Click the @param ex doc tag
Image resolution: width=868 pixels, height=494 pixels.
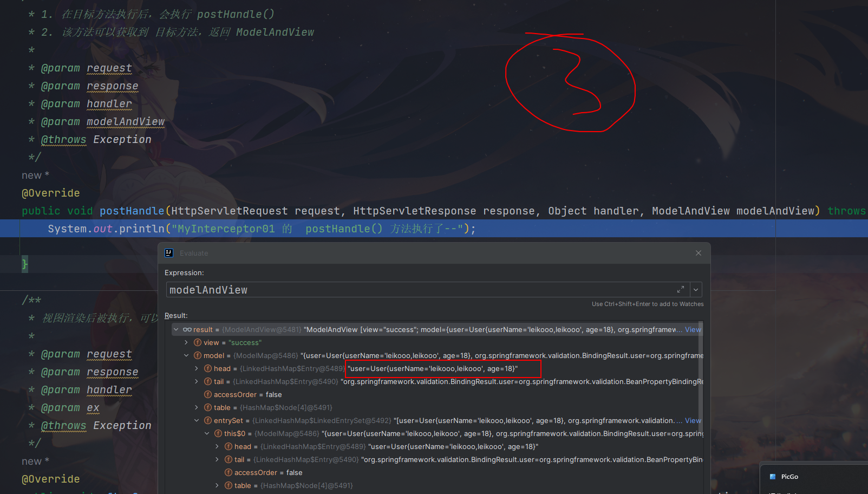pyautogui.click(x=70, y=407)
